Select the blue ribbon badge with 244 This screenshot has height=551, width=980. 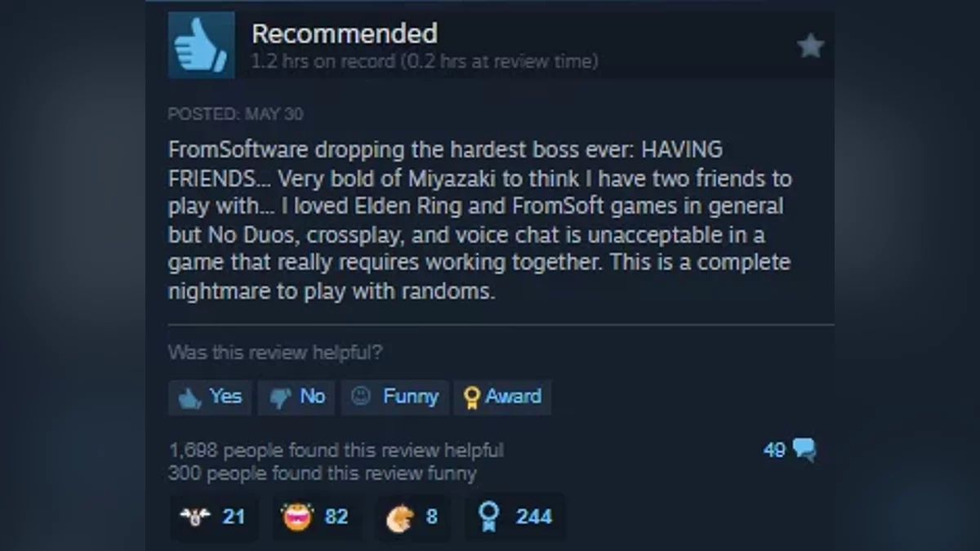point(515,517)
